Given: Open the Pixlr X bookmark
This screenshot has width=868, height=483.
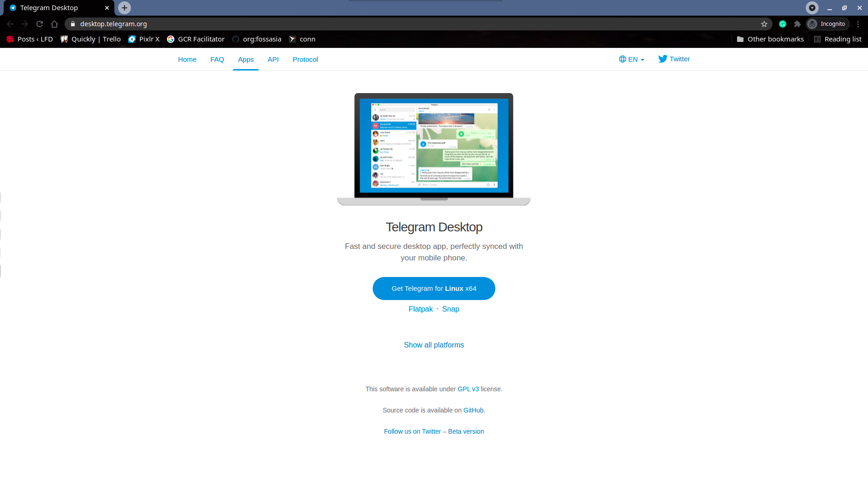Looking at the screenshot, I should click(143, 39).
